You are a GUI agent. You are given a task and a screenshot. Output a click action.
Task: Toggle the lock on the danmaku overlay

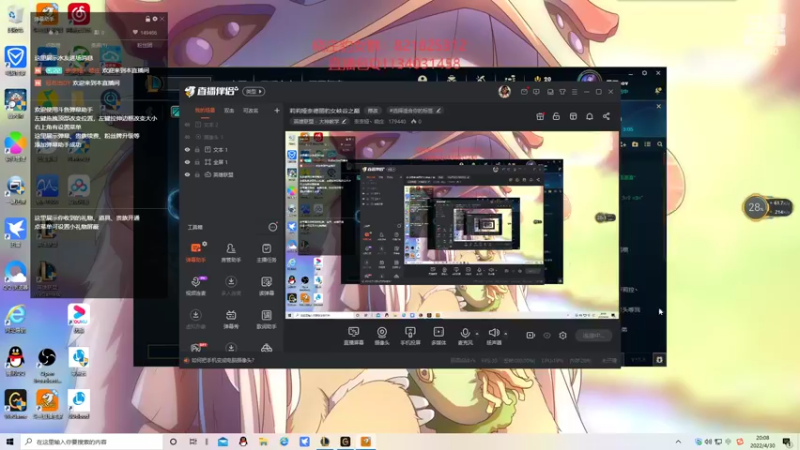click(x=147, y=19)
